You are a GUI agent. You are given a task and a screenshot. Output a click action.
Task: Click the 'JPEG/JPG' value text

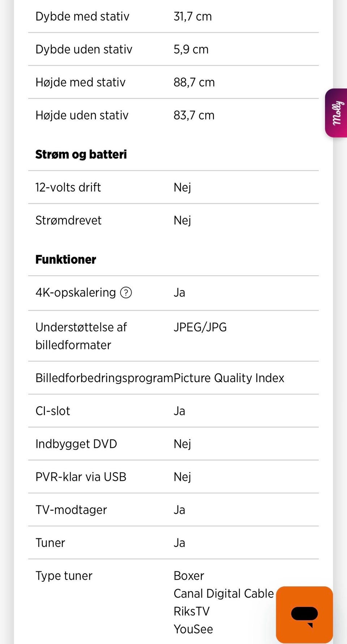coord(200,327)
